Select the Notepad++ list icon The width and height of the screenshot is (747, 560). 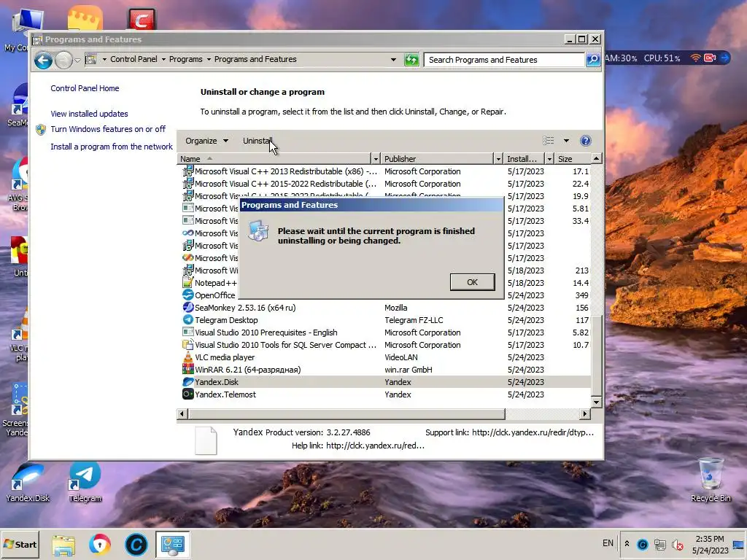click(188, 283)
